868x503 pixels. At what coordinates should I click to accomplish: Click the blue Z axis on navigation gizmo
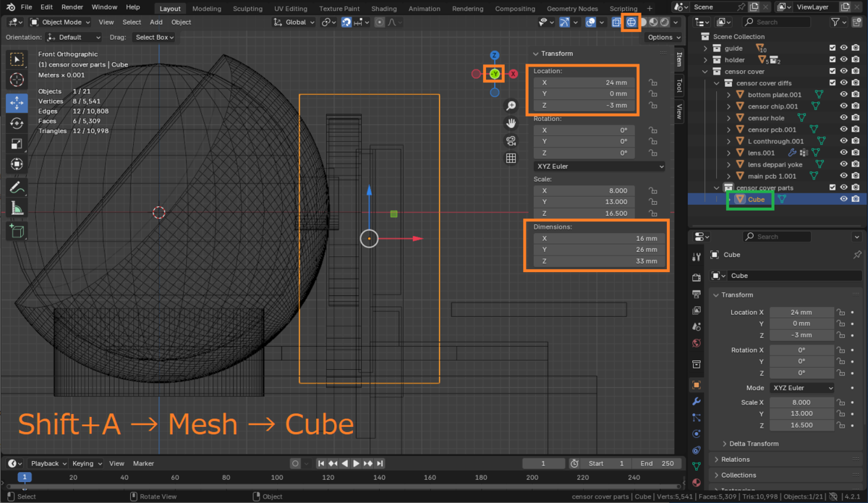tap(495, 56)
